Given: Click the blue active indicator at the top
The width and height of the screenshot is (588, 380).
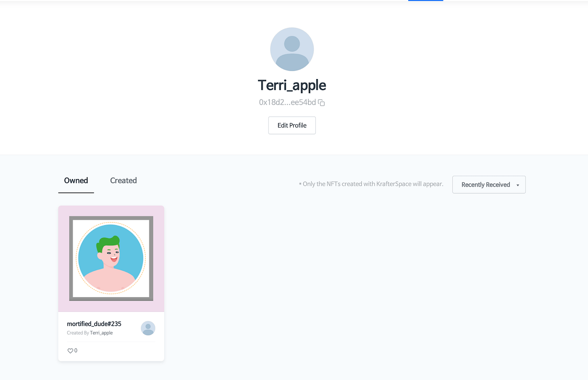Looking at the screenshot, I should [x=425, y=0].
